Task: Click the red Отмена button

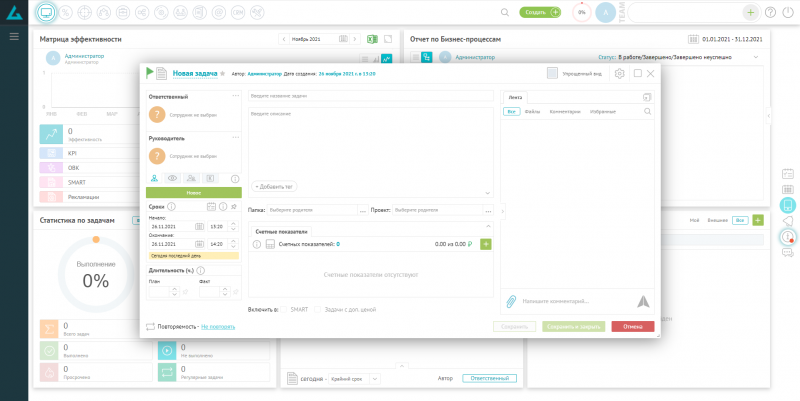Action: click(x=632, y=326)
